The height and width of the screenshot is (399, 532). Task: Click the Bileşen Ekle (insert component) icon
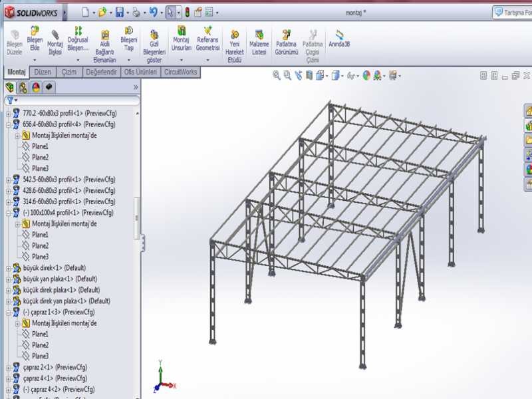point(35,39)
